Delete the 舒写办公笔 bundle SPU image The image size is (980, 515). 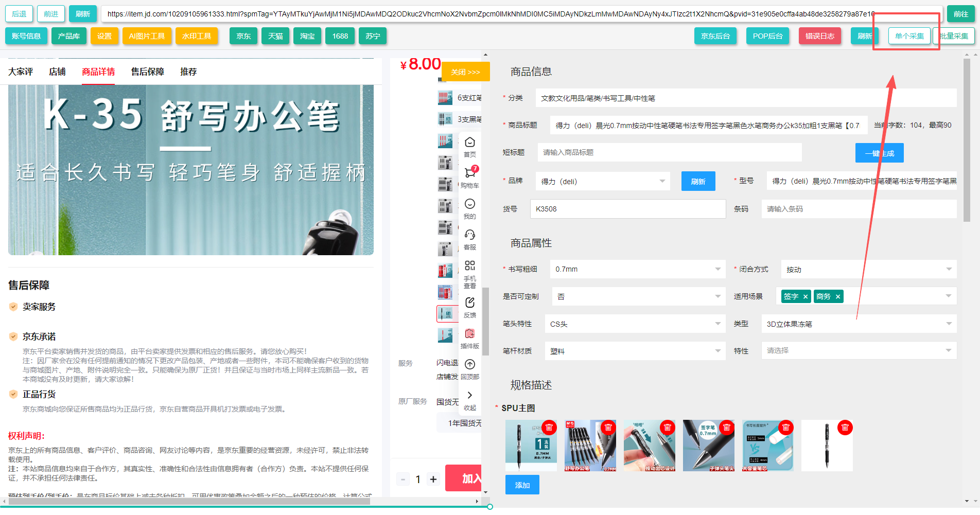pos(608,428)
